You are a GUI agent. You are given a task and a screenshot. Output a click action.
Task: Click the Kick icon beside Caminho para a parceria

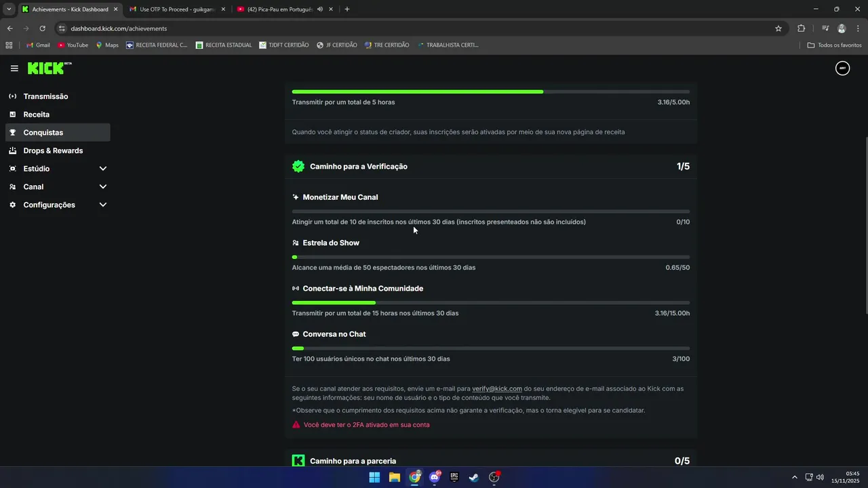[x=298, y=461]
